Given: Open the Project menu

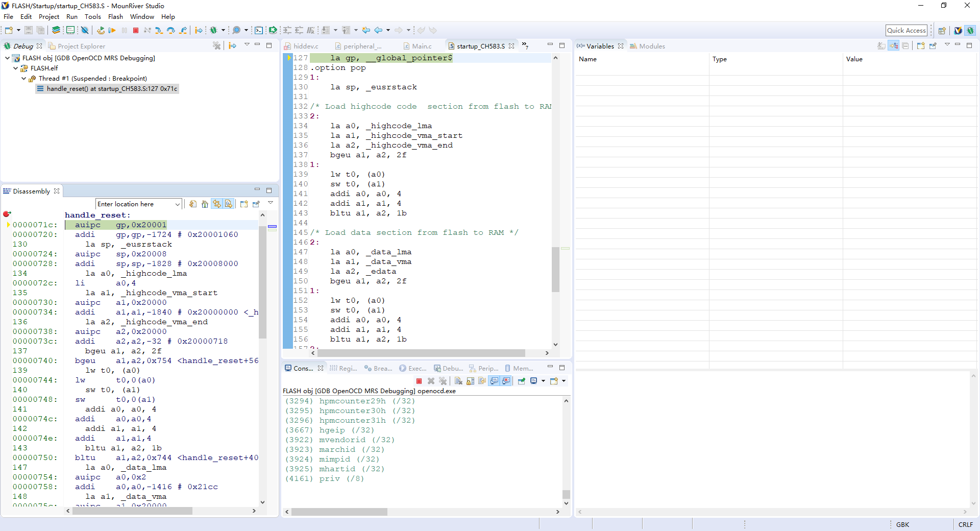Looking at the screenshot, I should click(49, 16).
